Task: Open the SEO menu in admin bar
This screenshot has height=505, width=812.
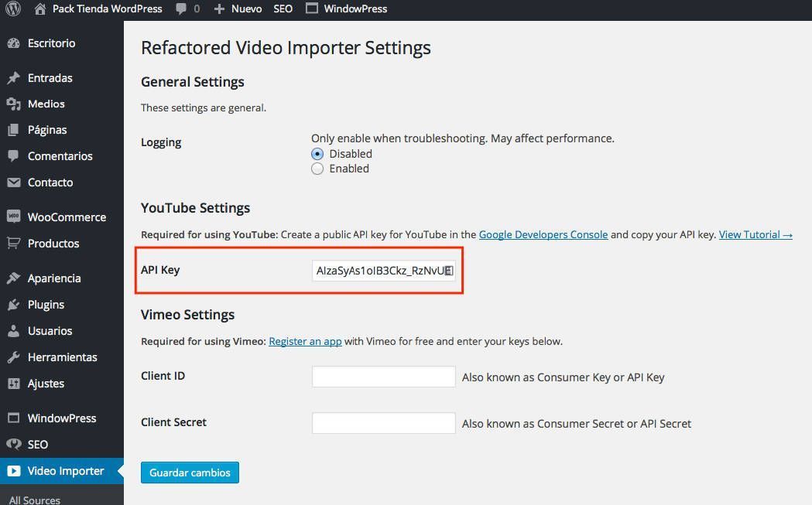Action: click(x=283, y=9)
